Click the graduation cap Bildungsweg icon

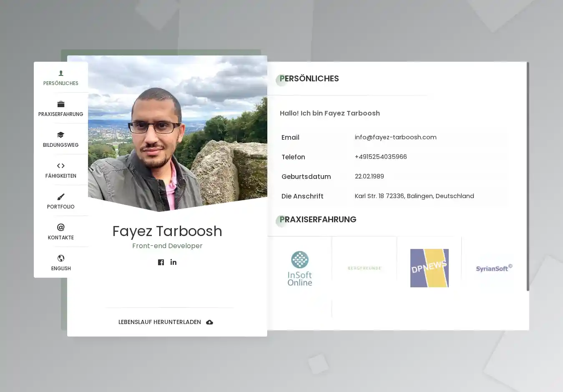[61, 135]
